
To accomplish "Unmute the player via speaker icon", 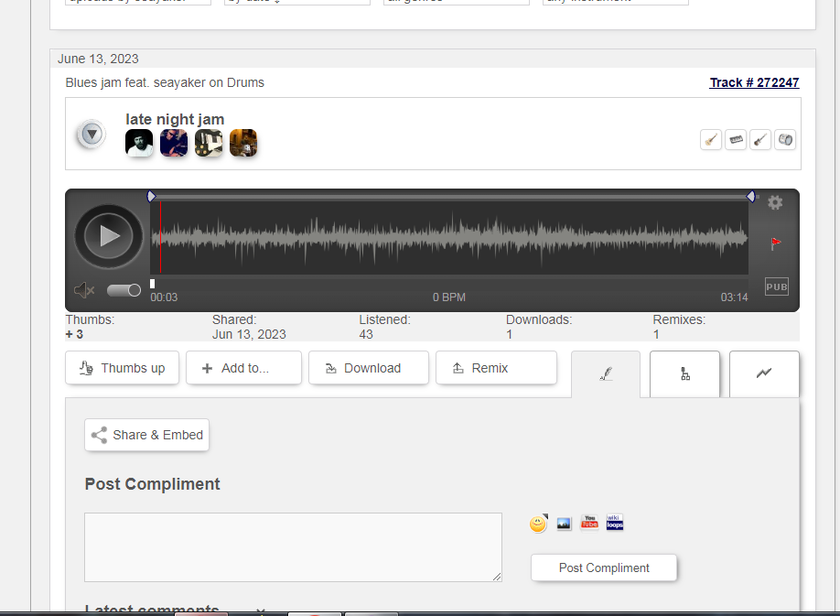I will click(x=84, y=290).
